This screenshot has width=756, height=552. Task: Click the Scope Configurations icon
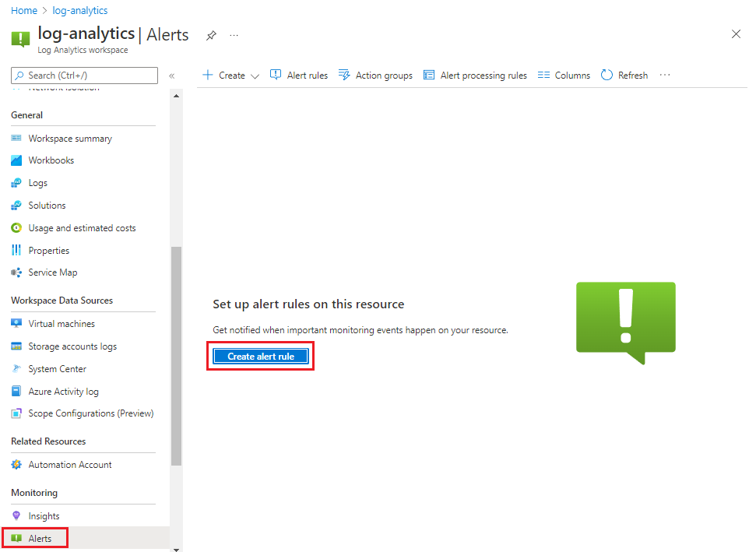pyautogui.click(x=16, y=413)
